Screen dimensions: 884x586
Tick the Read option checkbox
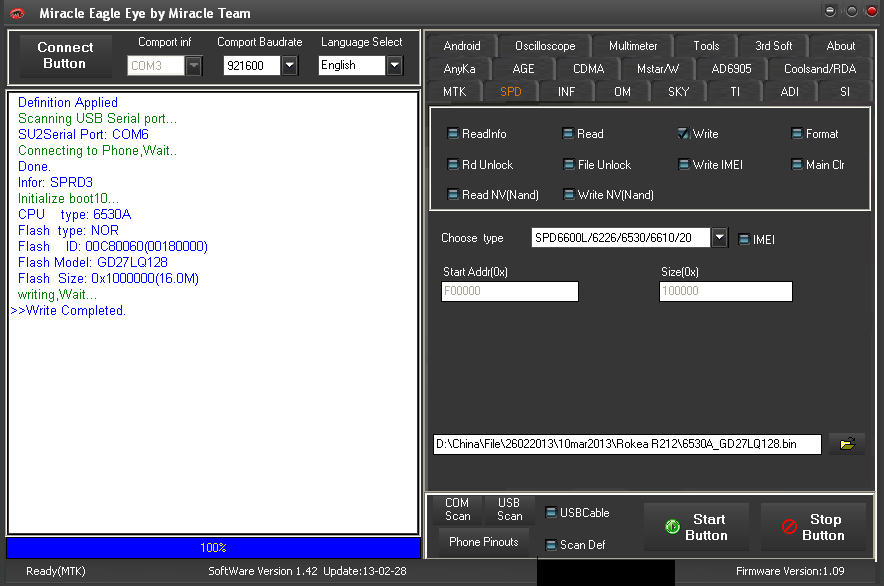pos(568,134)
